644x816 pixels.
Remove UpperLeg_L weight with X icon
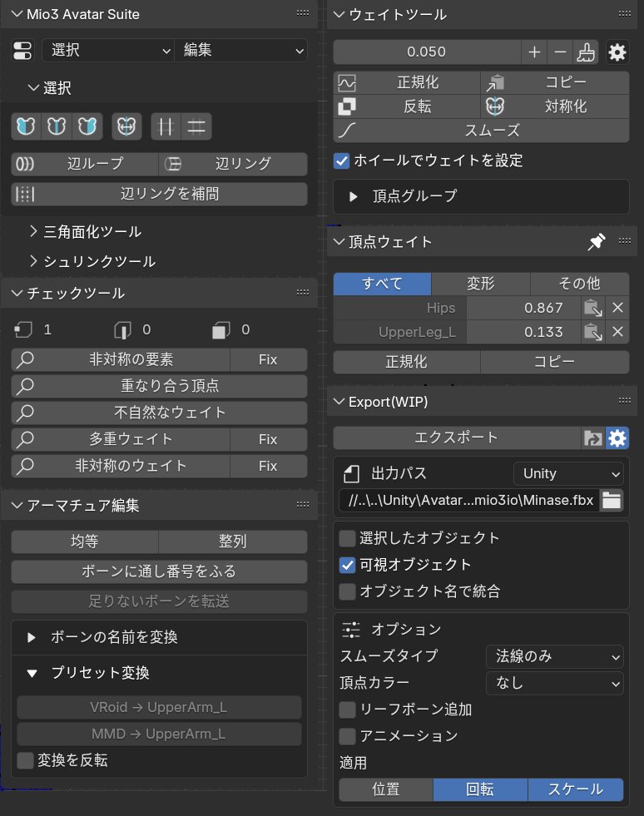[617, 332]
